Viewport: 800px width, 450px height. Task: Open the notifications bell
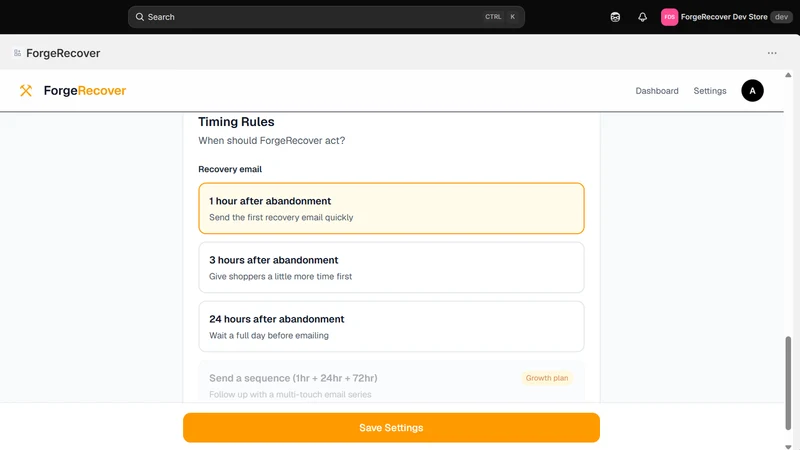pos(642,17)
